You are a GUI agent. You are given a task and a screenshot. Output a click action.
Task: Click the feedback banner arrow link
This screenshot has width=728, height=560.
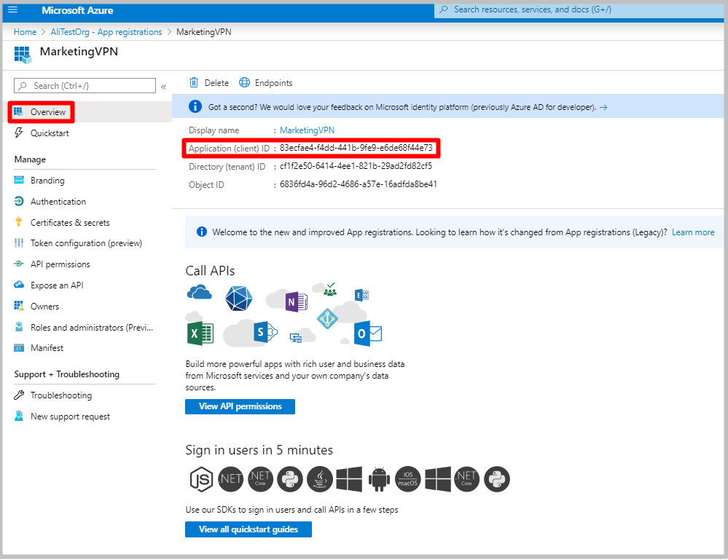[603, 108]
